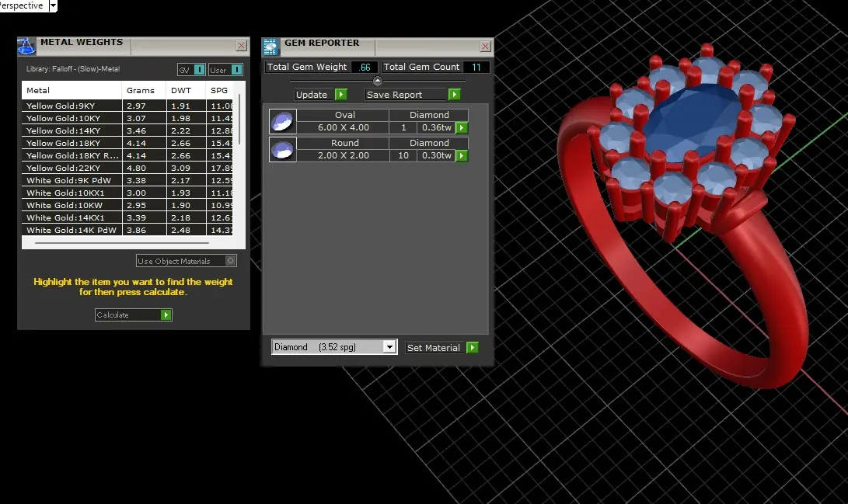
Task: Click the Diamond label in Round row
Action: [429, 143]
